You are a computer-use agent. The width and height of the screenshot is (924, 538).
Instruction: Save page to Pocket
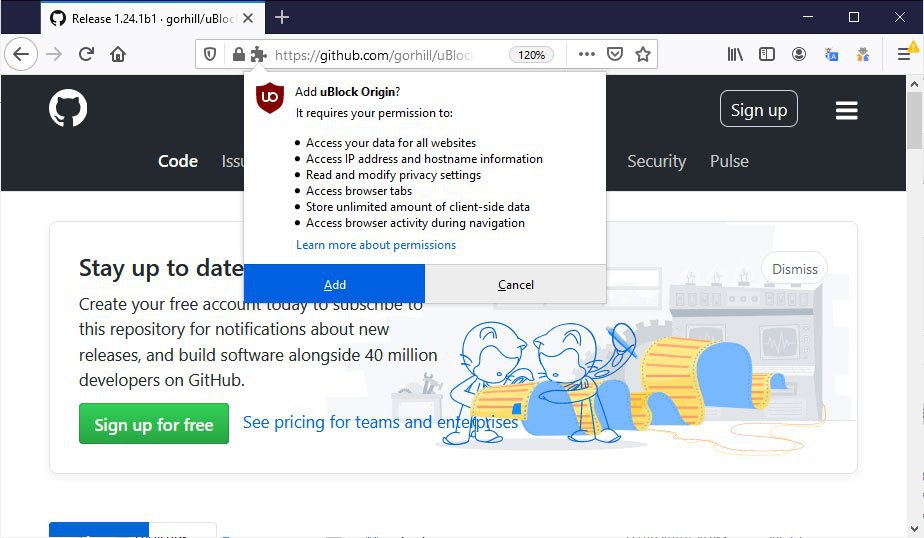click(615, 54)
